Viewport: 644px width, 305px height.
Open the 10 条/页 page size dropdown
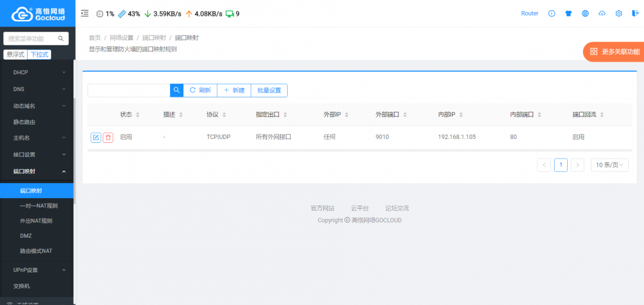(609, 165)
